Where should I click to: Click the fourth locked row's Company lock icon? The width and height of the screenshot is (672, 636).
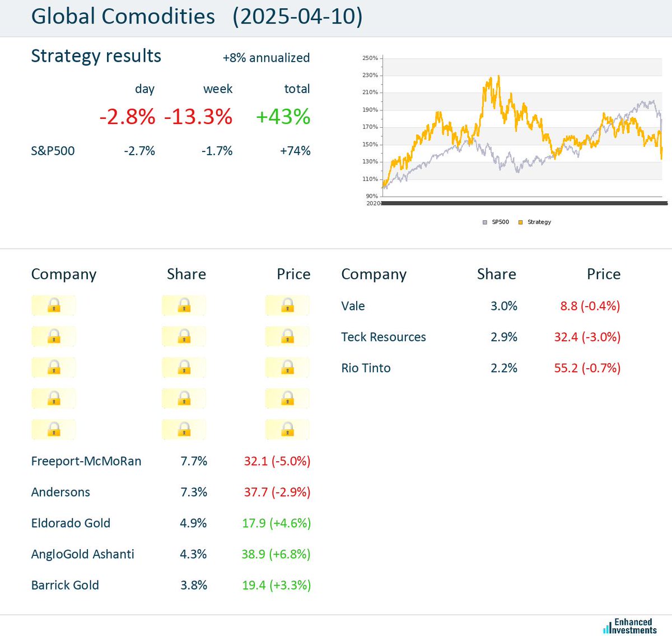(x=54, y=398)
